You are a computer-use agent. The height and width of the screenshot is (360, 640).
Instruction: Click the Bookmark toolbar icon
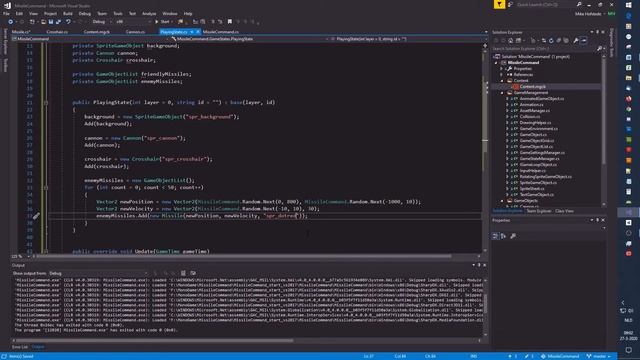pyautogui.click(x=230, y=22)
